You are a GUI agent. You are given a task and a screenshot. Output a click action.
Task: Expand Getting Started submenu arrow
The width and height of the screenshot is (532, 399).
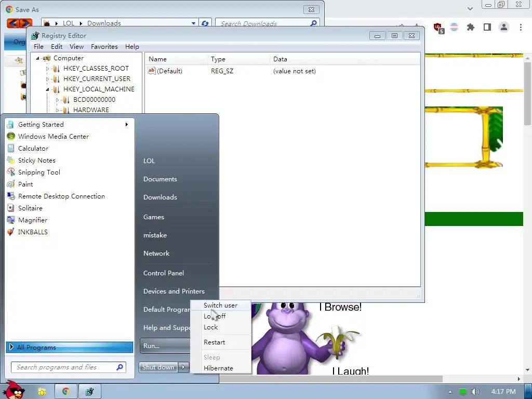tap(127, 125)
